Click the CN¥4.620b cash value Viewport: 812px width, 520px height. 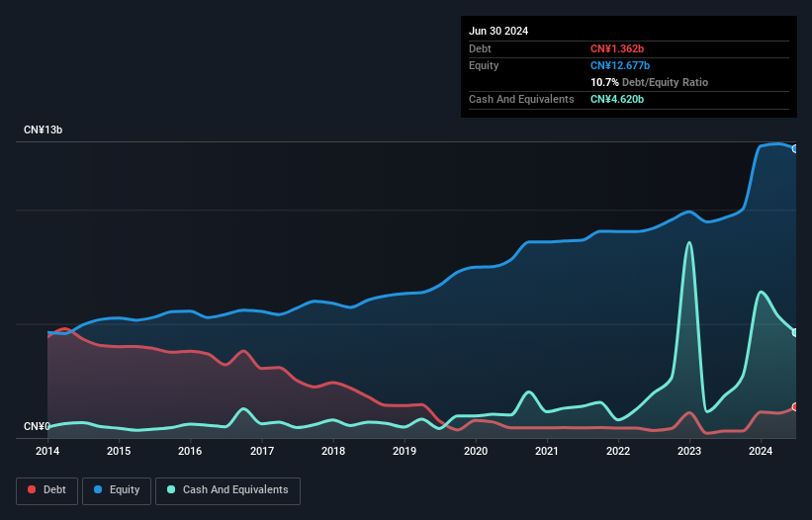pyautogui.click(x=617, y=99)
